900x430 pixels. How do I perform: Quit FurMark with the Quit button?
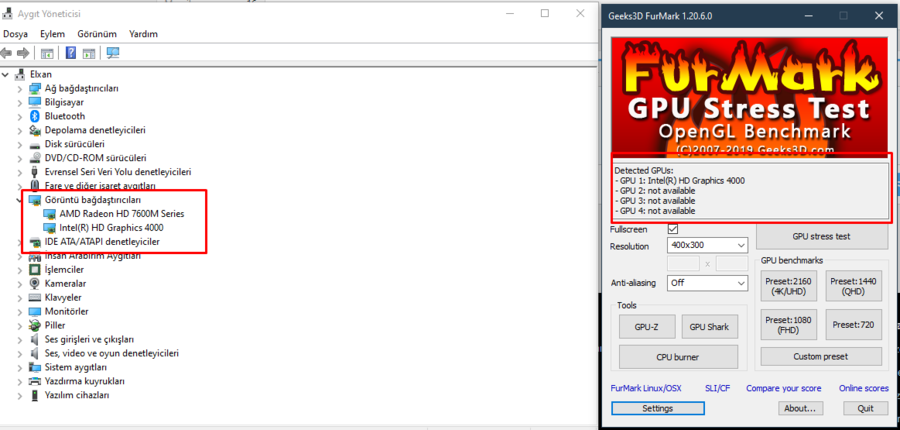click(x=866, y=408)
